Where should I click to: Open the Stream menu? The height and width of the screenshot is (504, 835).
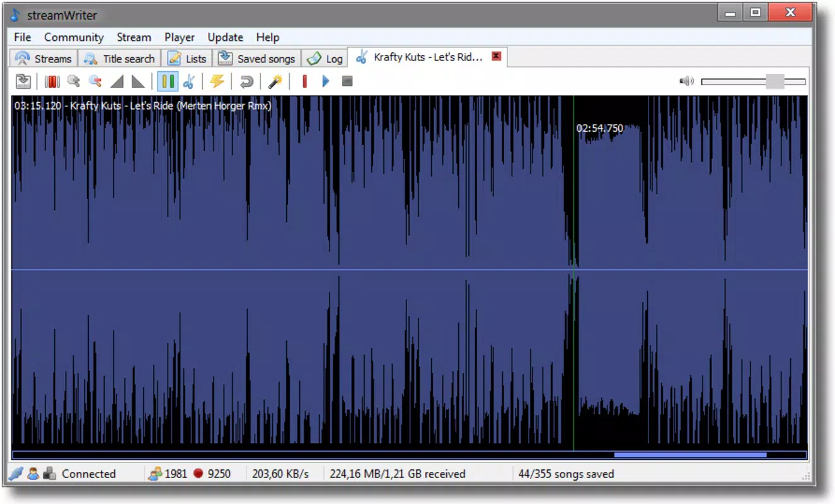click(134, 37)
